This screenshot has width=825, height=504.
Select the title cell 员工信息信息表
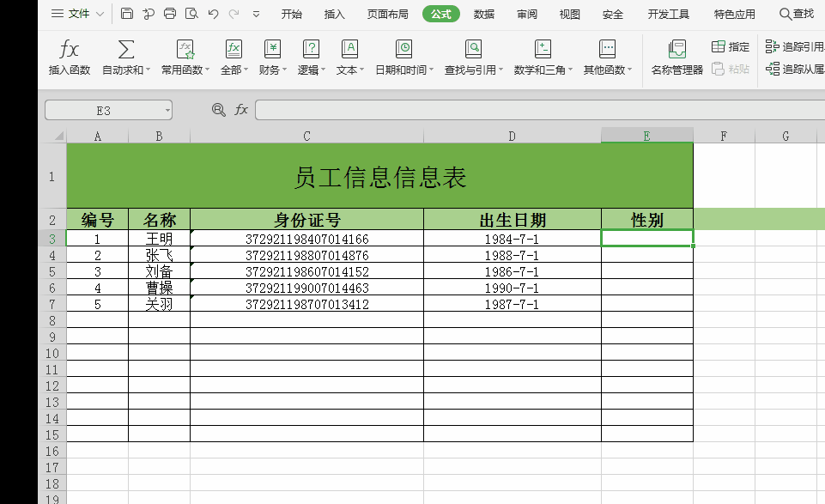click(380, 176)
